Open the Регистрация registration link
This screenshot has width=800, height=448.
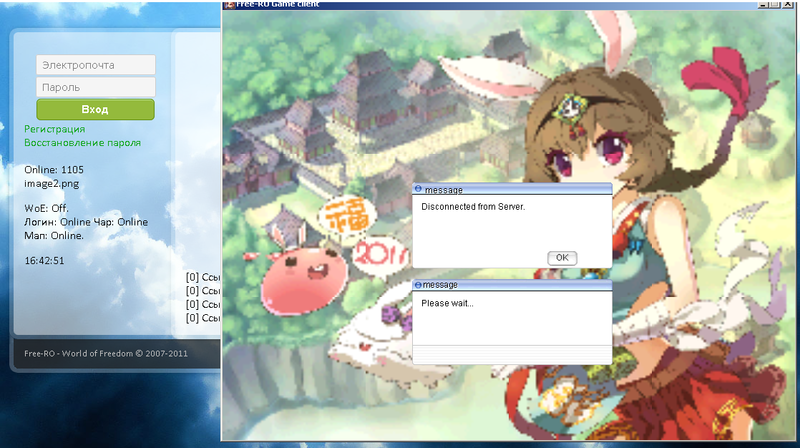click(x=55, y=129)
